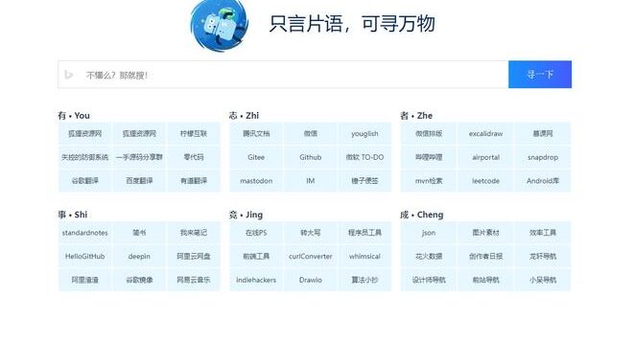This screenshot has width=634, height=364.
Task: Open the mastodon link
Action: (256, 181)
